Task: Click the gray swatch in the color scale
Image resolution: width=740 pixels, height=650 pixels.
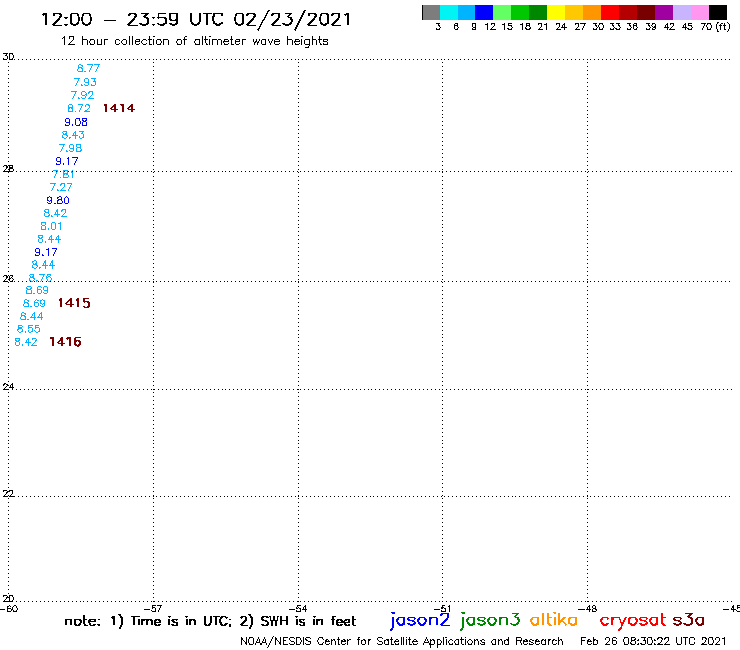Action: pyautogui.click(x=431, y=12)
